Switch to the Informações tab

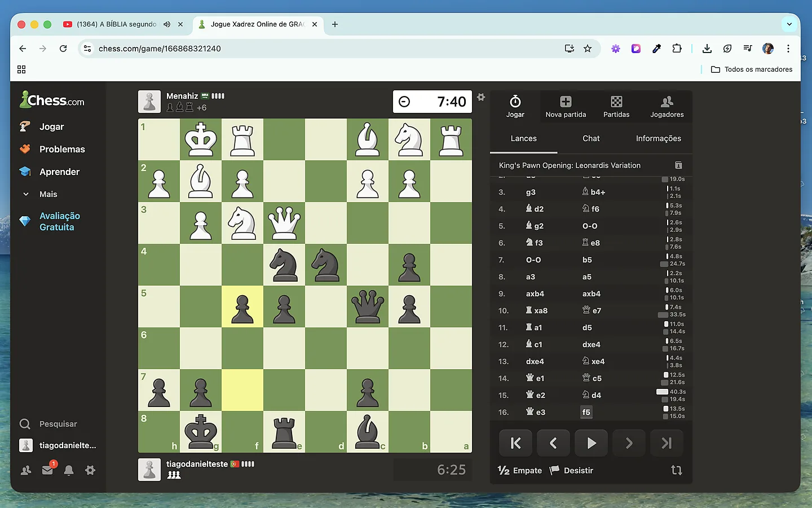[659, 138]
